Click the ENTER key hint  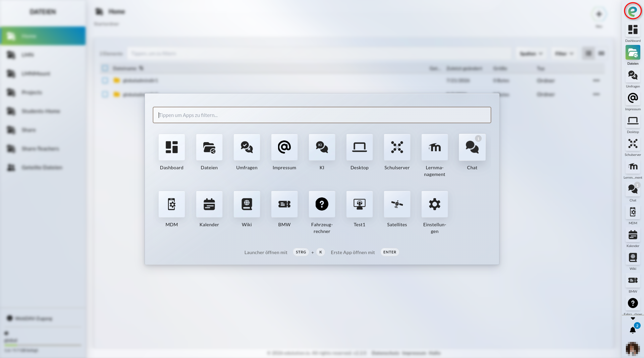click(390, 252)
